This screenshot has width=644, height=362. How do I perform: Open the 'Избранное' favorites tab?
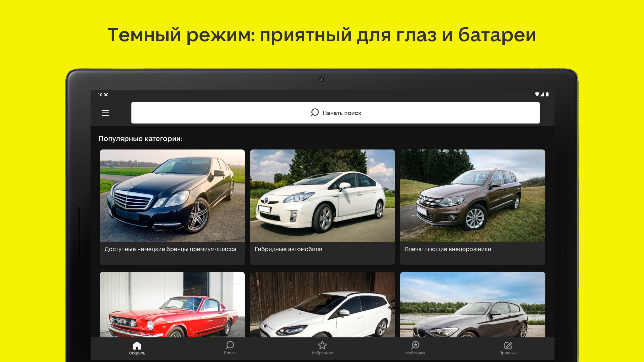click(322, 348)
